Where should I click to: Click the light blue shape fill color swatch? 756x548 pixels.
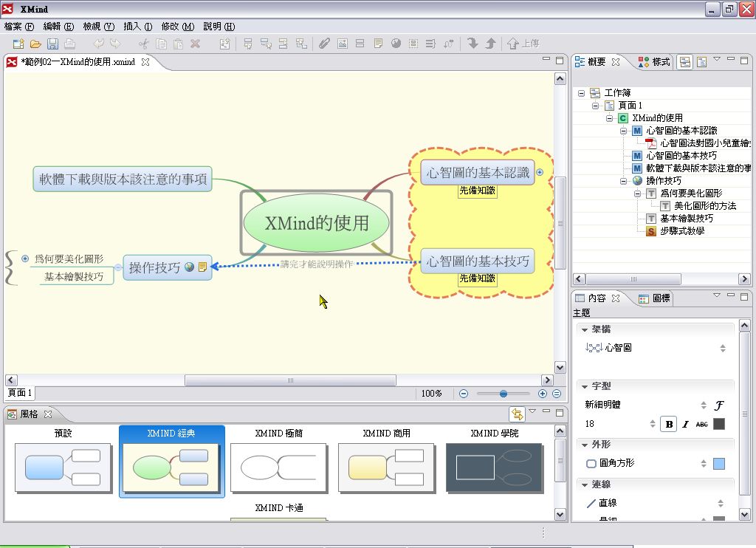click(719, 464)
